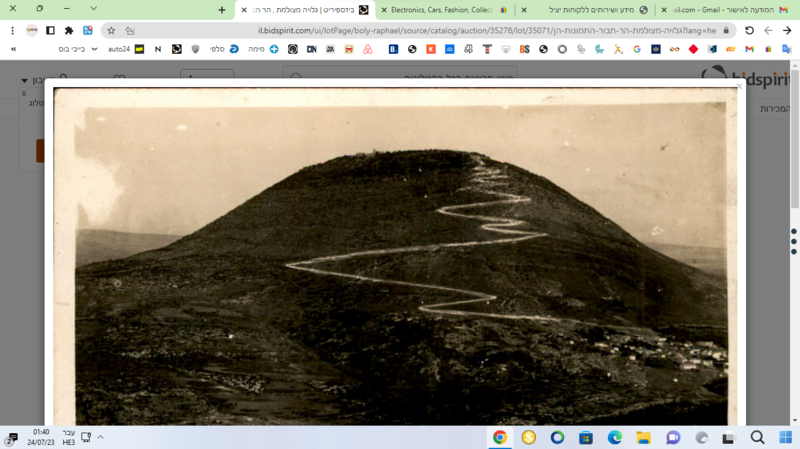Viewport: 800px width, 449px height.
Task: Open the Google bookmark in bookmarks bar
Action: click(x=637, y=49)
